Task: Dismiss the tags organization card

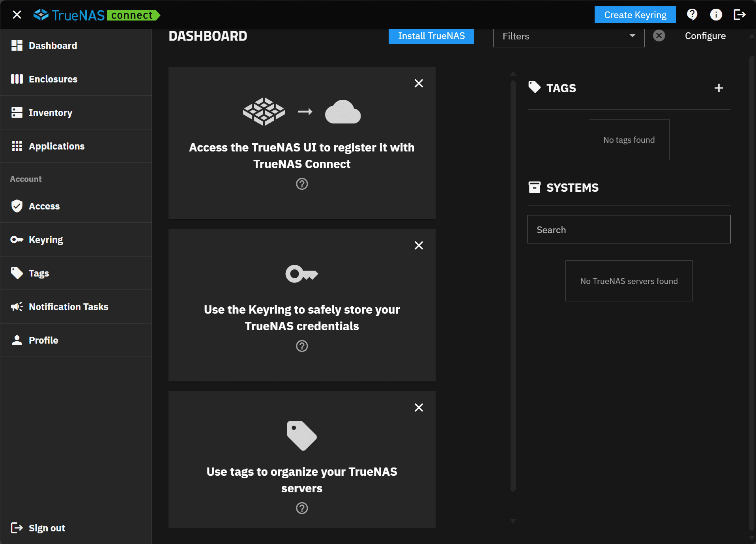Action: click(419, 408)
